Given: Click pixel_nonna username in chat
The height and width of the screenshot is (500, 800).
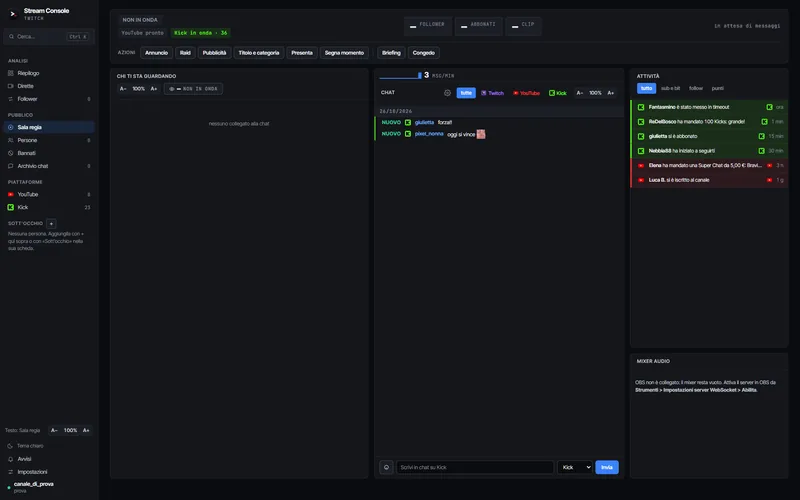Looking at the screenshot, I should (x=429, y=134).
